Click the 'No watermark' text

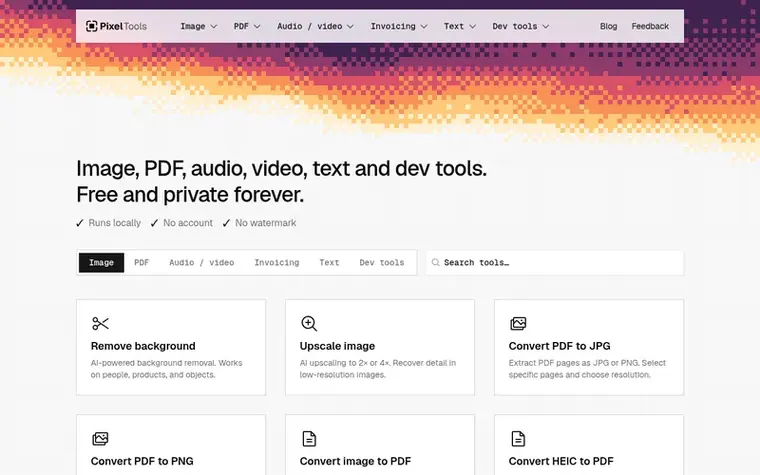click(266, 223)
